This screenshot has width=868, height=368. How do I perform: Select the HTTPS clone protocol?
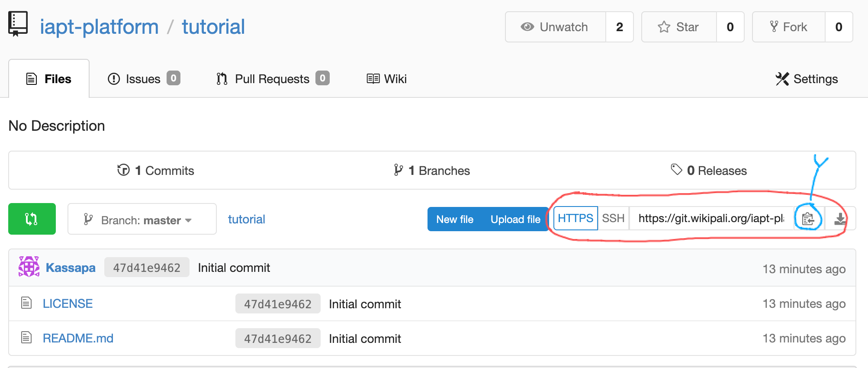575,218
